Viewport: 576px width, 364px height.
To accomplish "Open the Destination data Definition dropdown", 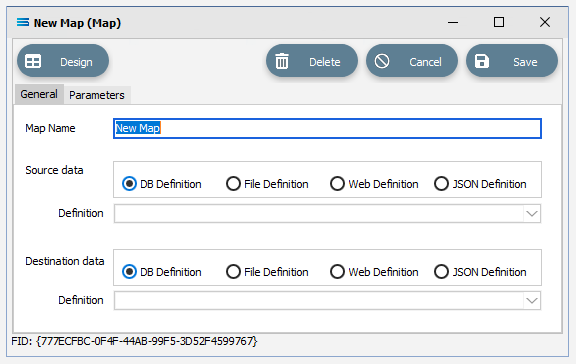I will point(532,301).
